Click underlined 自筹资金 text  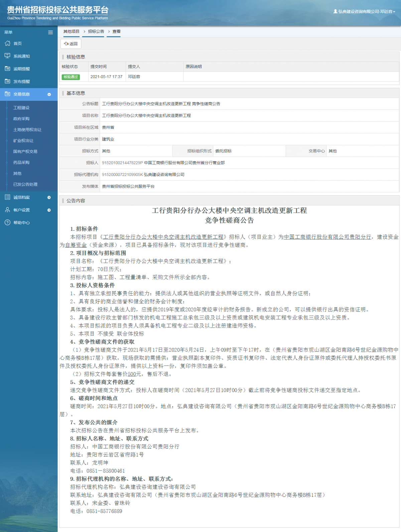point(76,245)
